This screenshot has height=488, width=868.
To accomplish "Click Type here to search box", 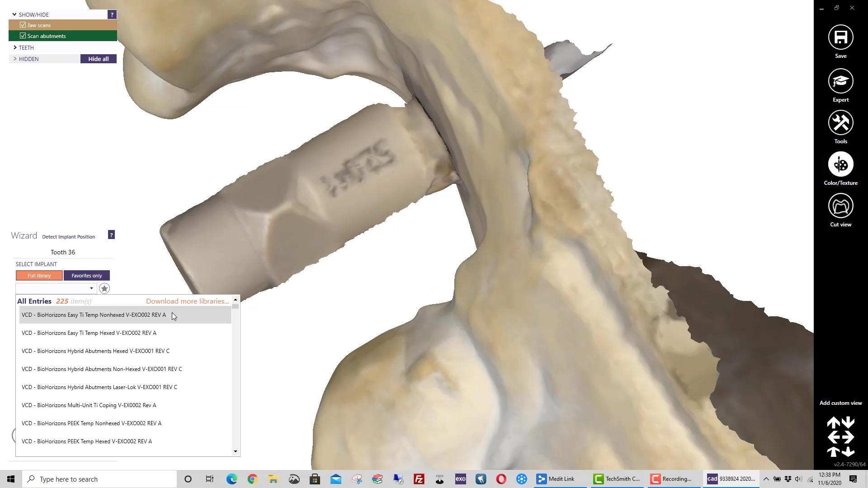I will pyautogui.click(x=99, y=479).
